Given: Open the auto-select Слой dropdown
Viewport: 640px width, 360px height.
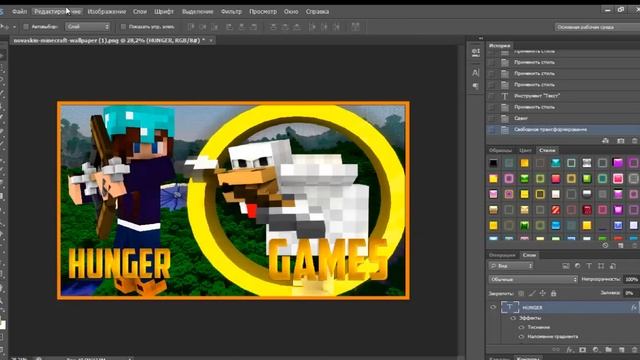Looking at the screenshot, I should click(88, 27).
